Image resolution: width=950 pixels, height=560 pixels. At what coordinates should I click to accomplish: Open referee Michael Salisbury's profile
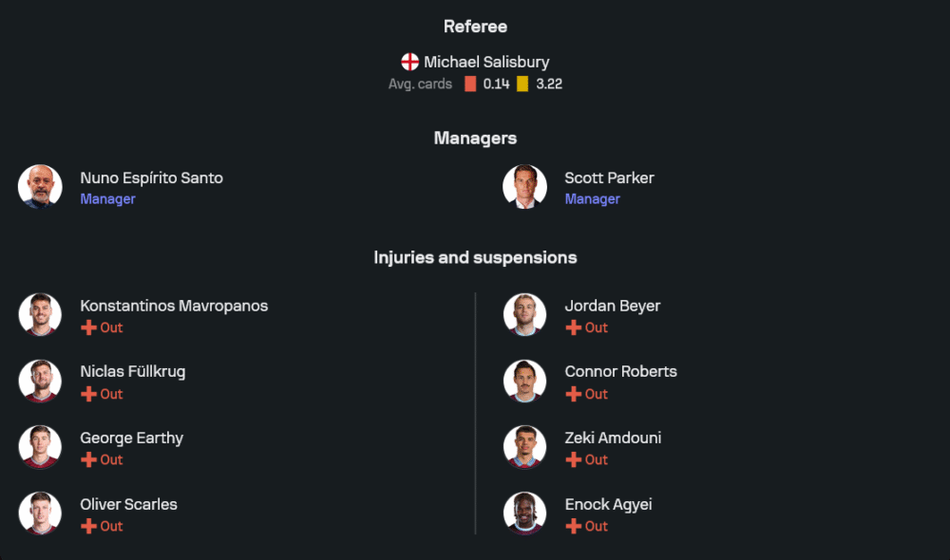(x=486, y=62)
